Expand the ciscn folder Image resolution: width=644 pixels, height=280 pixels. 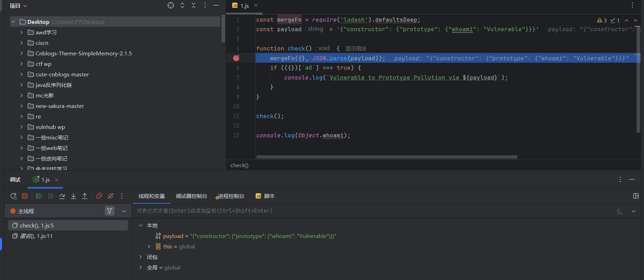click(x=21, y=43)
